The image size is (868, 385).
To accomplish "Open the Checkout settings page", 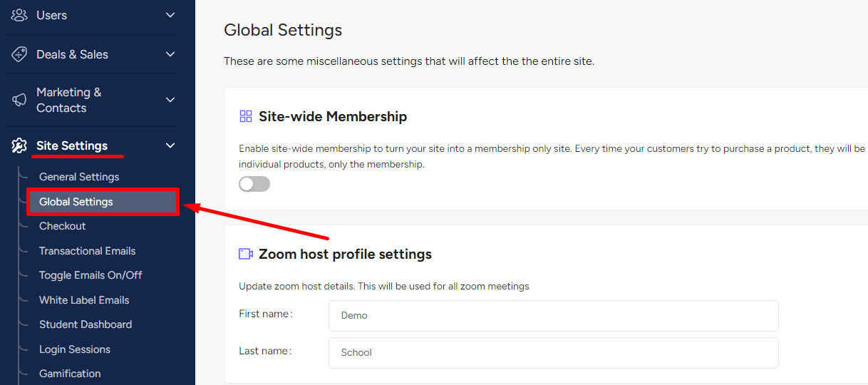I will tap(63, 226).
